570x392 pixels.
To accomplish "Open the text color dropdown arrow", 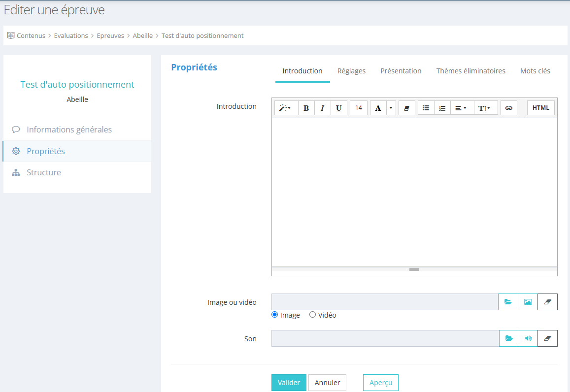I will [391, 108].
